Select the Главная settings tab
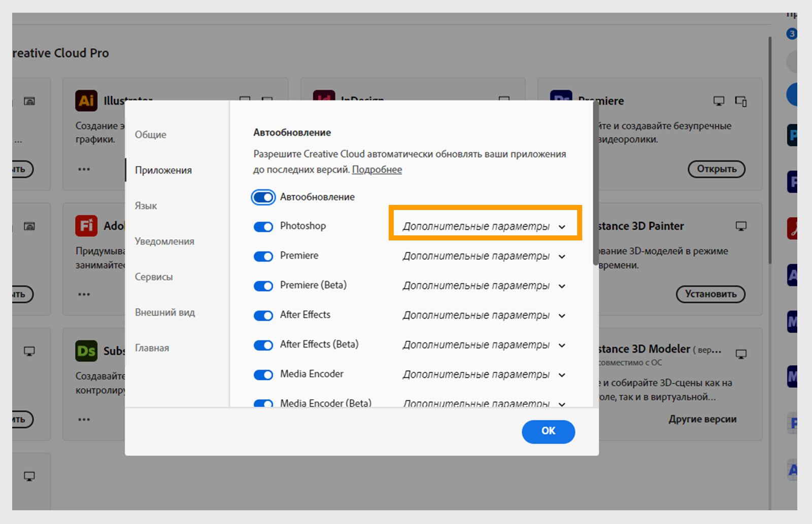812x524 pixels. [152, 347]
